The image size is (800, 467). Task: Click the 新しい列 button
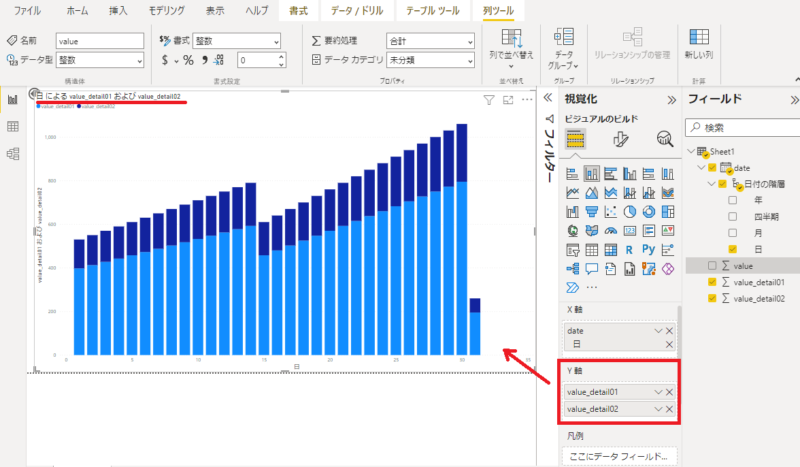point(699,44)
